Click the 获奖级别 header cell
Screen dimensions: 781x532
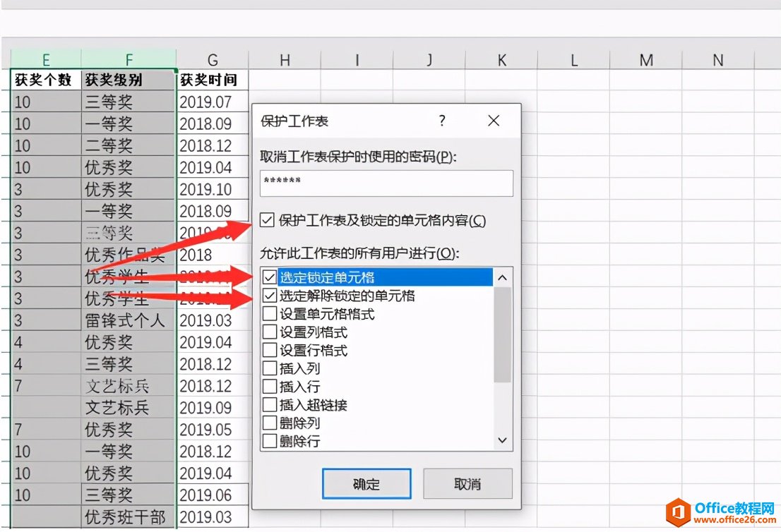pos(129,80)
